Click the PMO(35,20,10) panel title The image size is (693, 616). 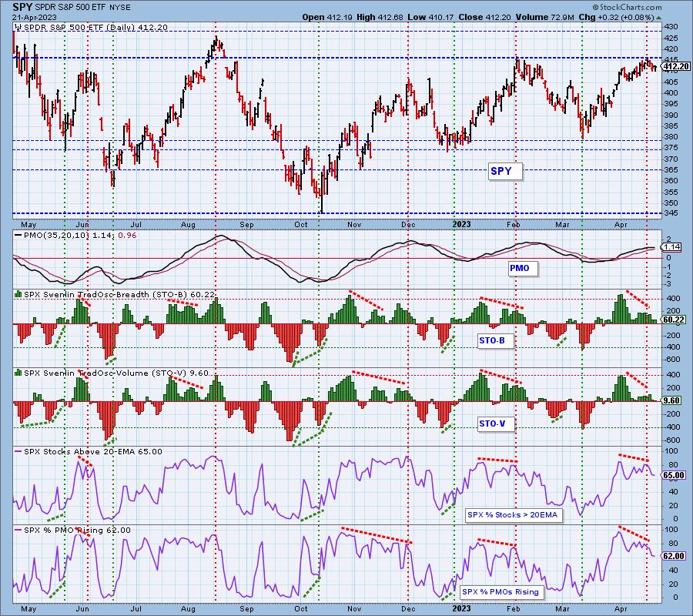click(x=56, y=236)
